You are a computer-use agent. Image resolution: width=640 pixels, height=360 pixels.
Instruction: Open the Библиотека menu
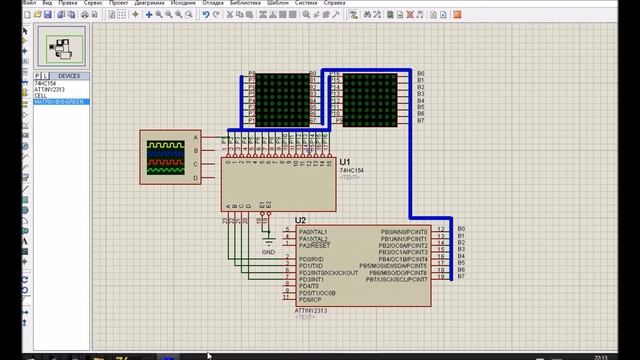pos(245,3)
